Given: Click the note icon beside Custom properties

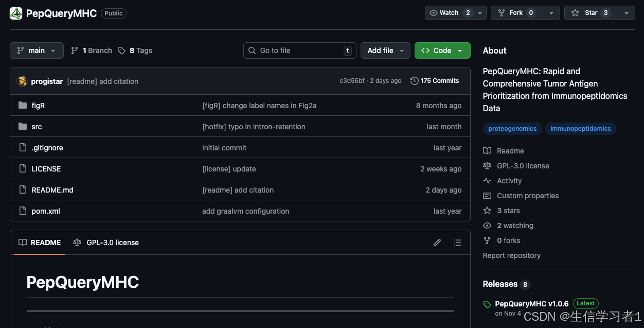Looking at the screenshot, I should tap(487, 196).
